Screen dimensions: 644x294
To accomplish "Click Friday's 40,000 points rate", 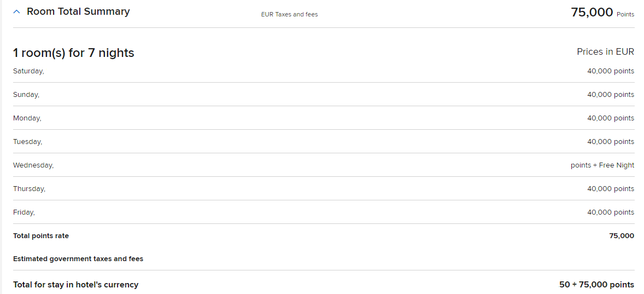I will [611, 212].
